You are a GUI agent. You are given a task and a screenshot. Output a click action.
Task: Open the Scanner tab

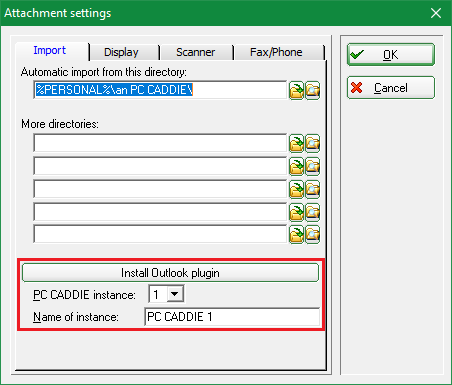196,52
